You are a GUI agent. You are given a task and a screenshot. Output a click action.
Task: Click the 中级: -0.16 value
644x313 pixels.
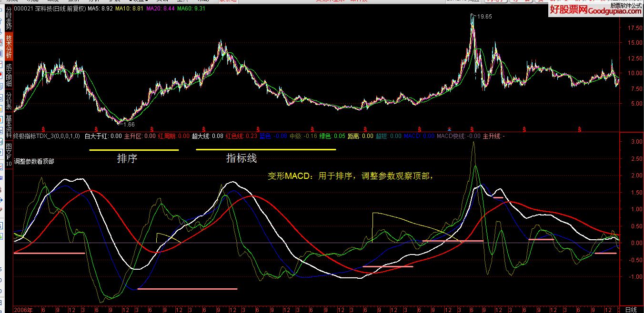[x=303, y=136]
